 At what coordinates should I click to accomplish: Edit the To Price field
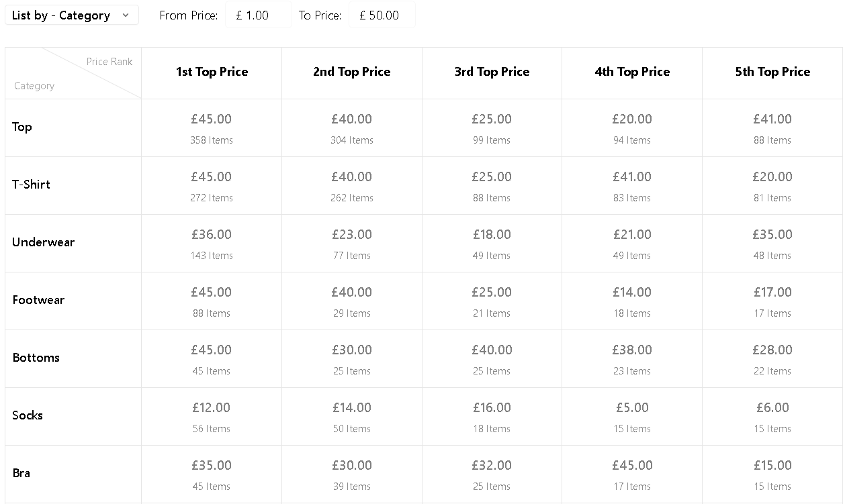tap(382, 15)
